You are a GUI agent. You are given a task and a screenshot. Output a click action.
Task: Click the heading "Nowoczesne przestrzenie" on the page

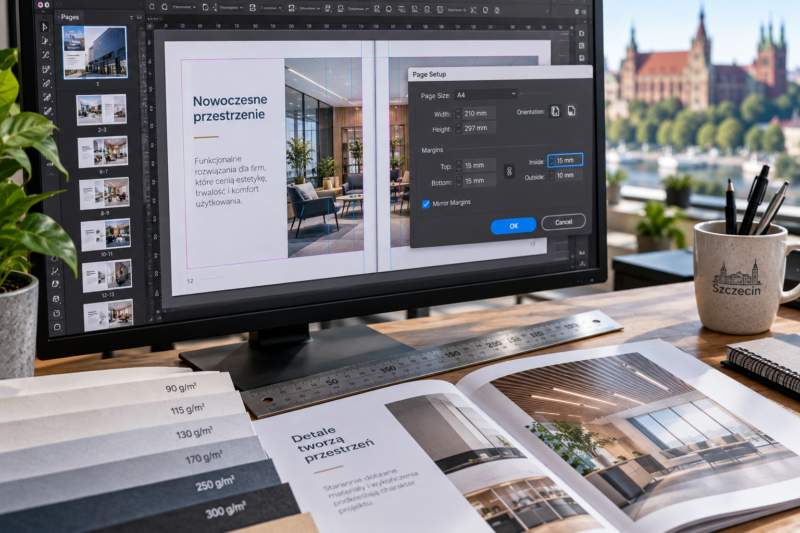[x=230, y=108]
